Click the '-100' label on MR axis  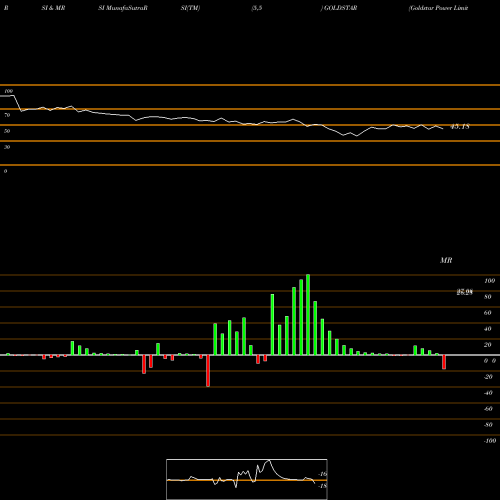pyautogui.click(x=490, y=441)
